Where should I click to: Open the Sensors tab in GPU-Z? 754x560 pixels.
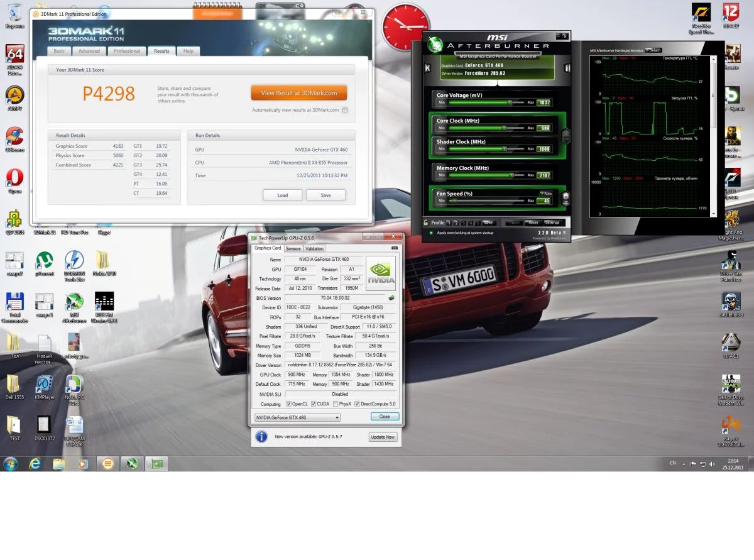pos(293,249)
